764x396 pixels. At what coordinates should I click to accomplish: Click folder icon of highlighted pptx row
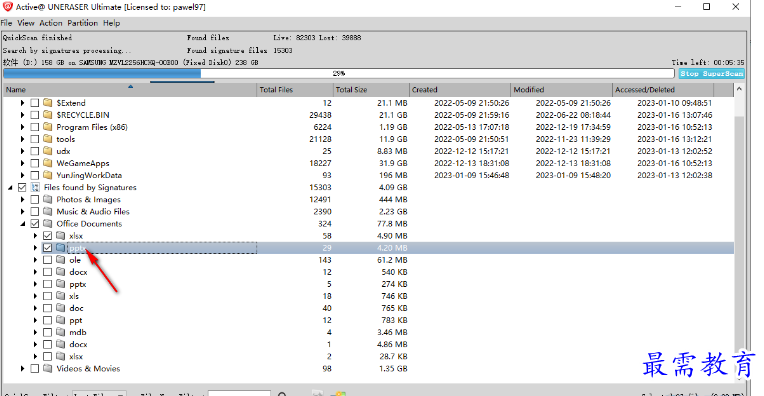[60, 247]
